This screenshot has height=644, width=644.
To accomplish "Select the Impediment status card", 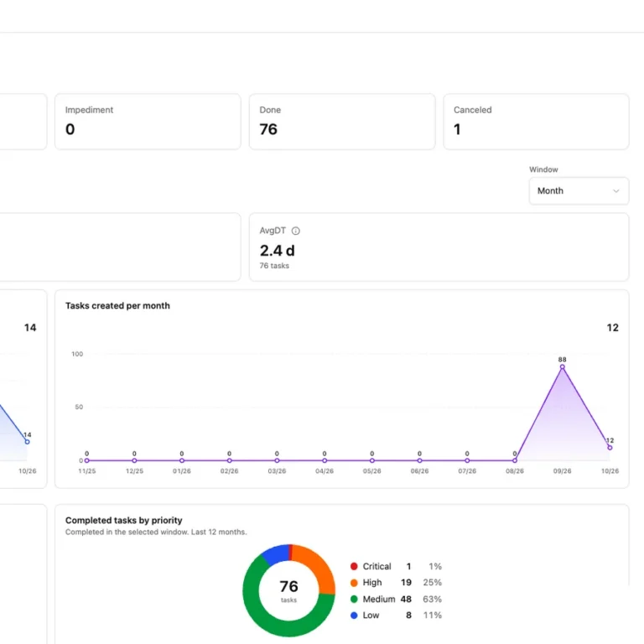I will pos(148,122).
